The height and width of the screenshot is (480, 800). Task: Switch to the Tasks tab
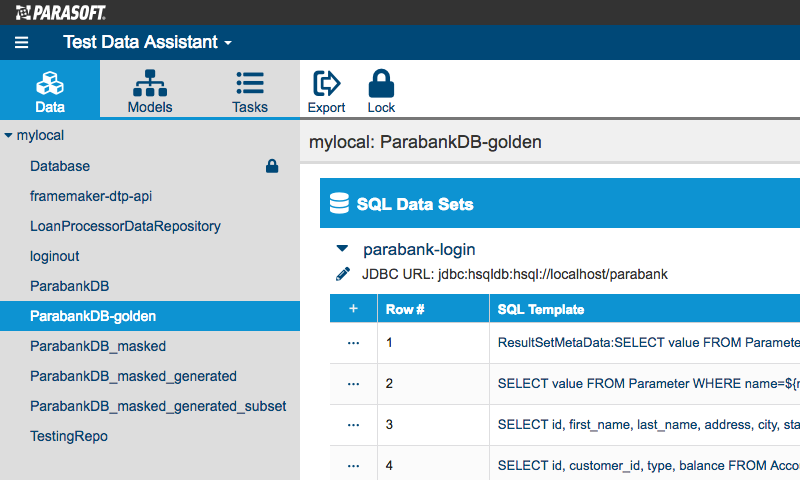(x=250, y=89)
